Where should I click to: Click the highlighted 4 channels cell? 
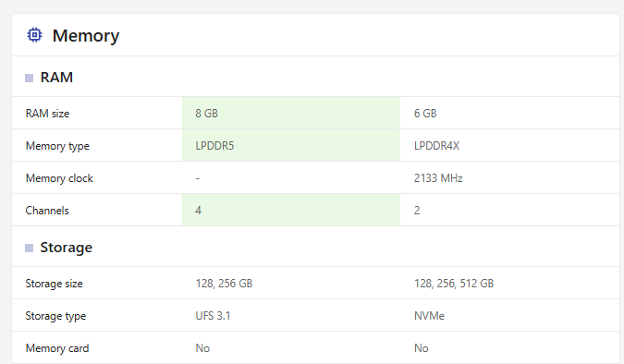[291, 210]
